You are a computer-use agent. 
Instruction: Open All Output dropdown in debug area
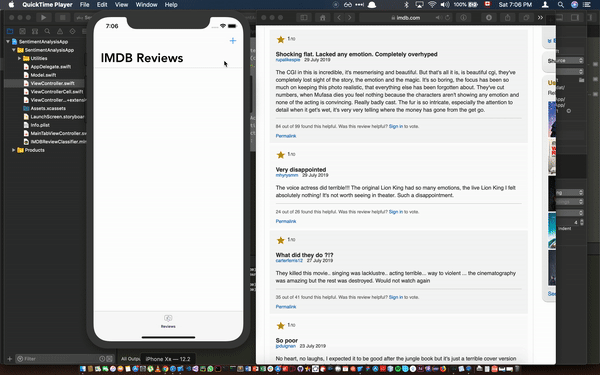coord(130,359)
